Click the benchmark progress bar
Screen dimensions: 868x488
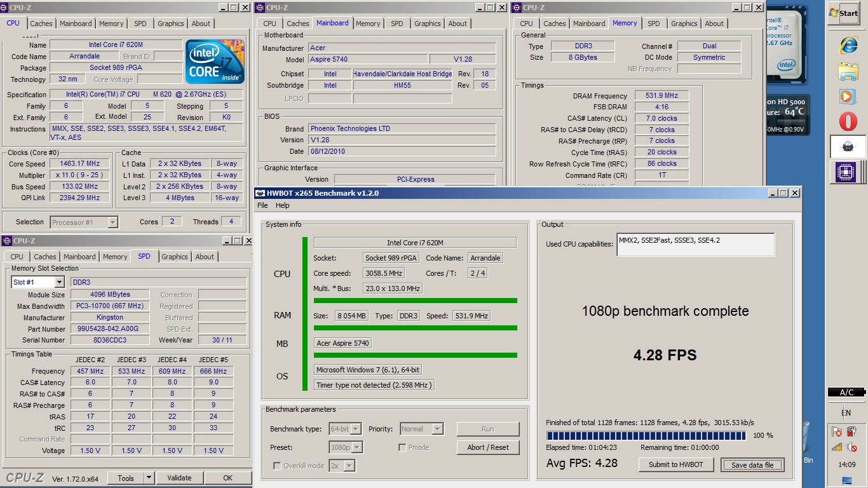(x=646, y=436)
